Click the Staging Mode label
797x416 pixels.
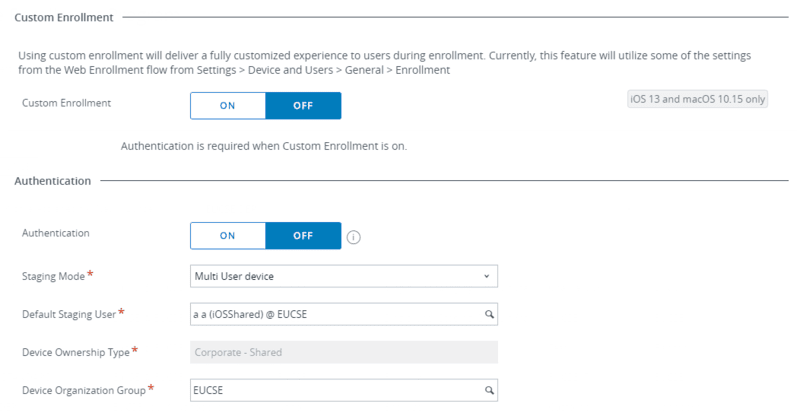point(53,276)
